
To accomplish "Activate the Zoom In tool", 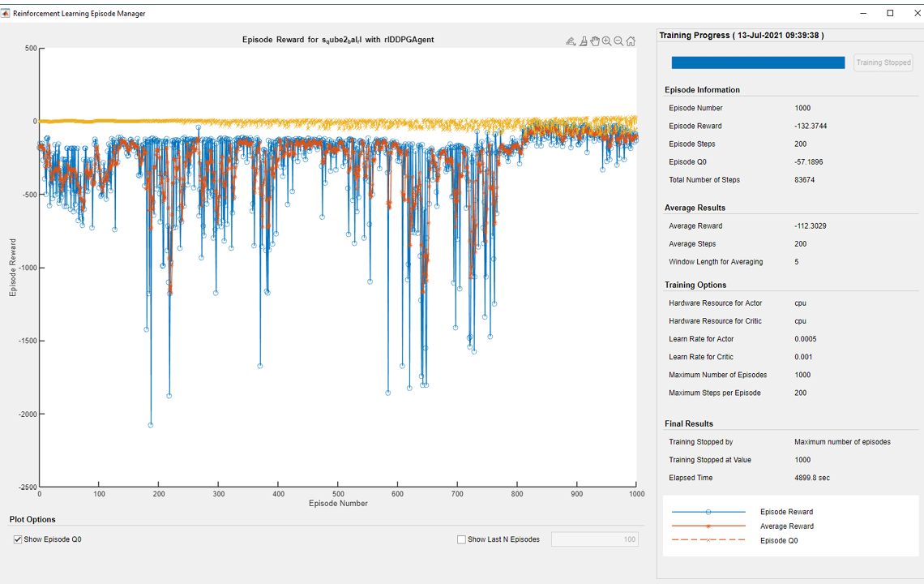I will pyautogui.click(x=606, y=41).
